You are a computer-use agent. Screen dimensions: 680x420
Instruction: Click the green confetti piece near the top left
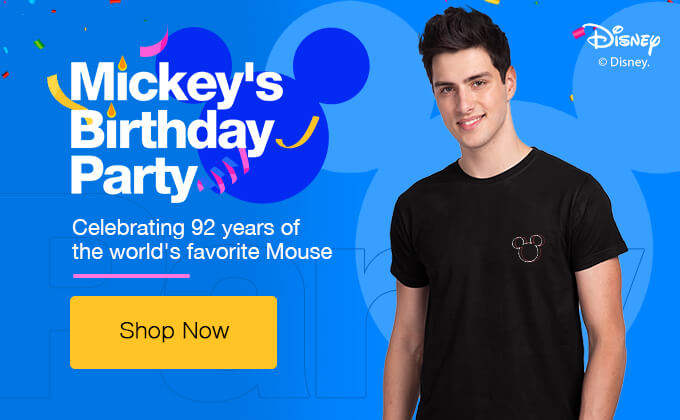click(39, 44)
